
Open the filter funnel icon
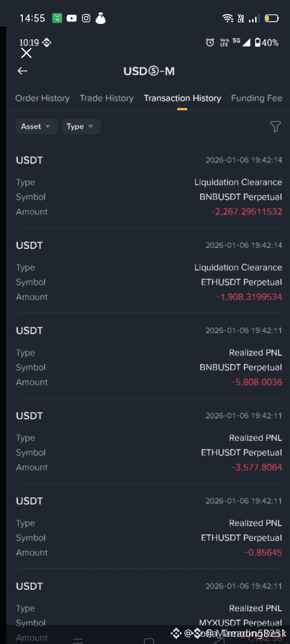coord(276,126)
